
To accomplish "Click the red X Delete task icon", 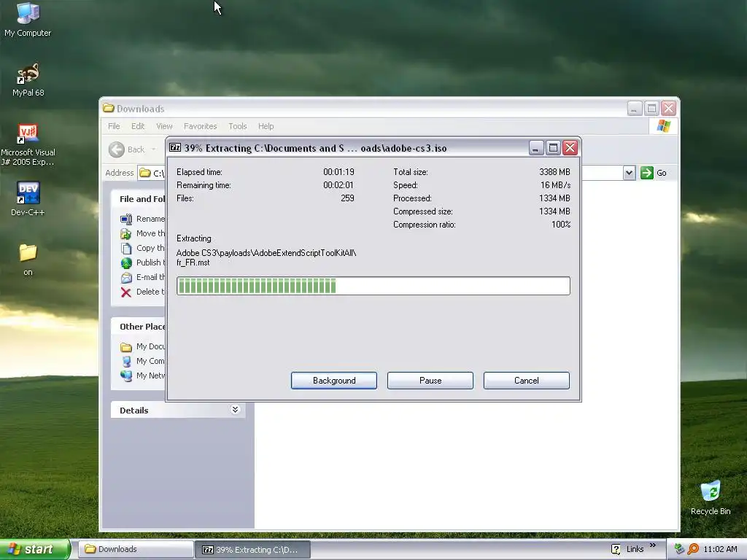I will [125, 292].
